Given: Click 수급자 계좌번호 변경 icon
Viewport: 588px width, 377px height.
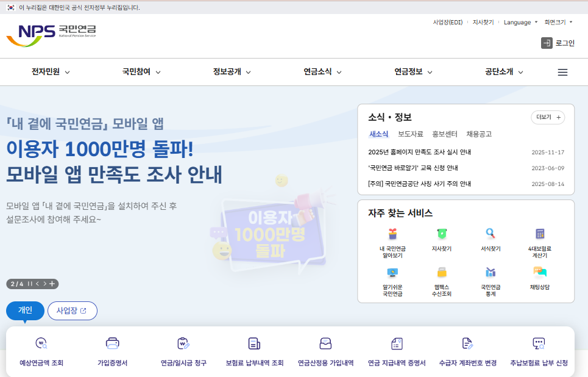Looking at the screenshot, I should pyautogui.click(x=467, y=343).
